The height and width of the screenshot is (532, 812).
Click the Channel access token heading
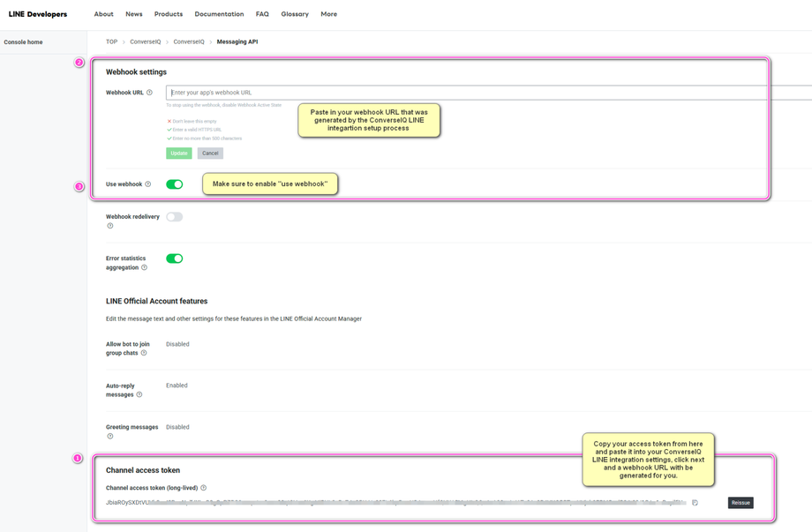pos(143,470)
